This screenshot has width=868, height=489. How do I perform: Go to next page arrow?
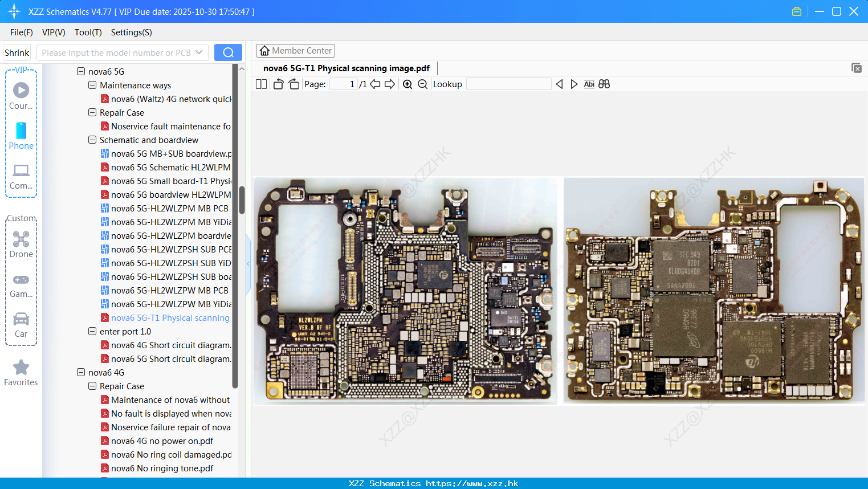pyautogui.click(x=390, y=84)
